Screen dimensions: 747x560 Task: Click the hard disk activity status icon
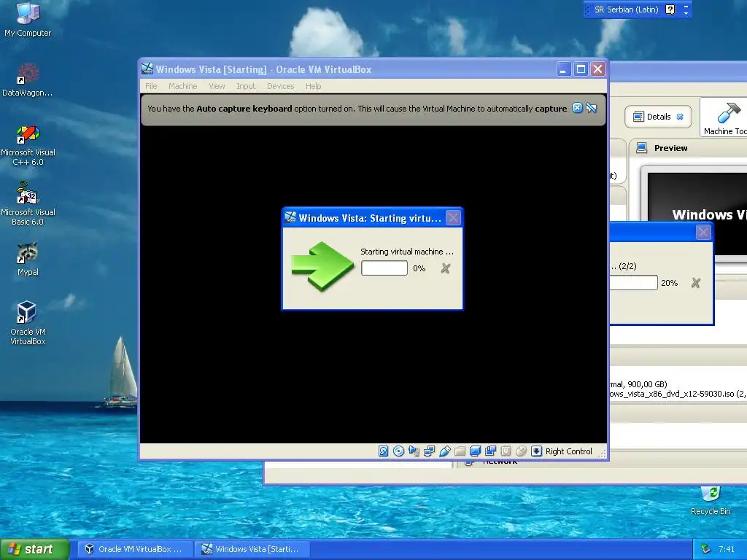click(x=384, y=451)
